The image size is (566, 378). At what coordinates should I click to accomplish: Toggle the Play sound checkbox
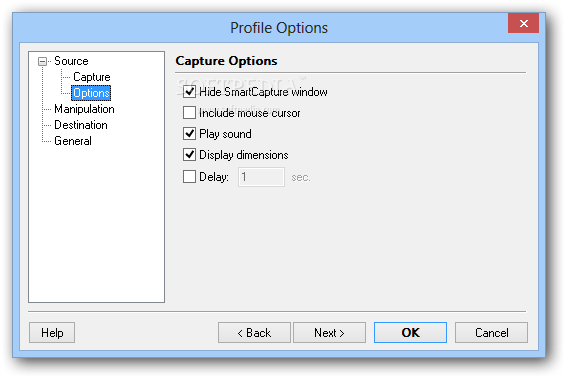[190, 134]
